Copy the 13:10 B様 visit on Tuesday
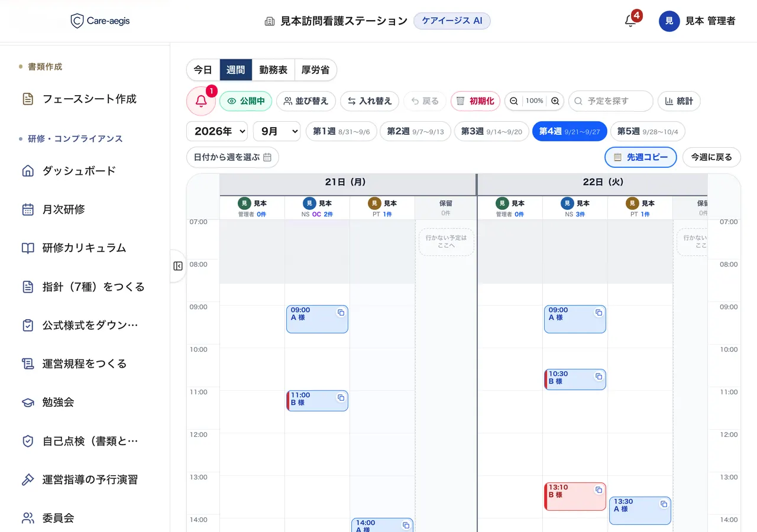This screenshot has height=532, width=757. coord(599,490)
